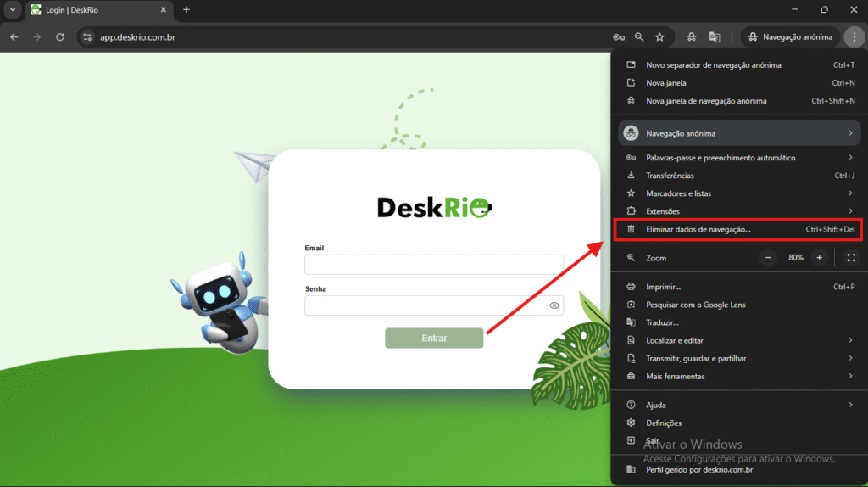Increase zoom with the plus button

tap(820, 258)
